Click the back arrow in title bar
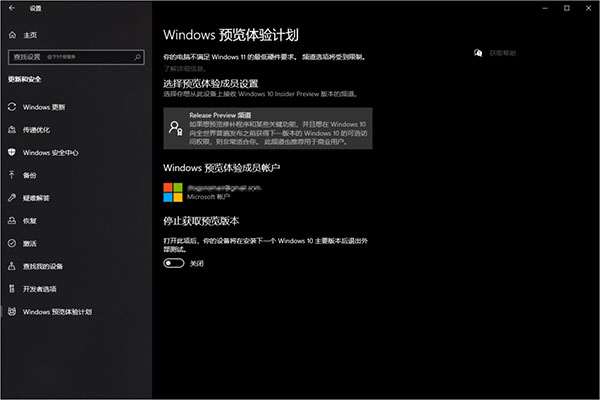 12,8
